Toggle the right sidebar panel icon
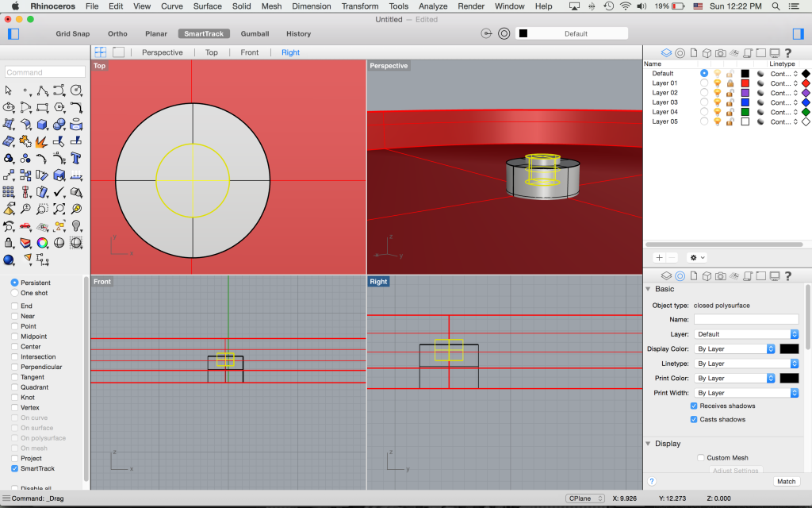Viewport: 812px width, 508px height. 798,33
